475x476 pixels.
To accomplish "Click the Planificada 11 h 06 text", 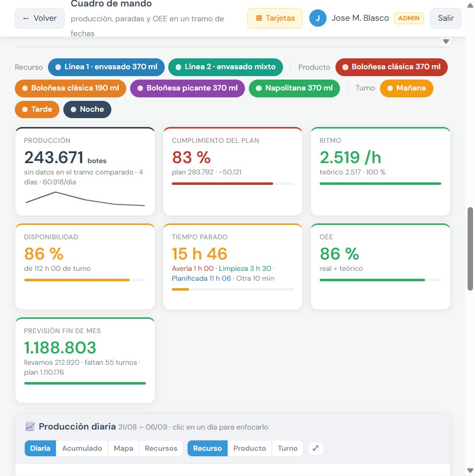I will (201, 278).
